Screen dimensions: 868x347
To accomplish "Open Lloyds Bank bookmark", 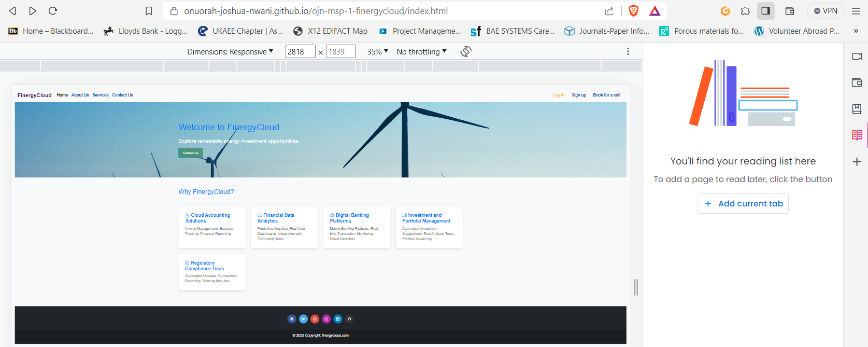I will (146, 31).
